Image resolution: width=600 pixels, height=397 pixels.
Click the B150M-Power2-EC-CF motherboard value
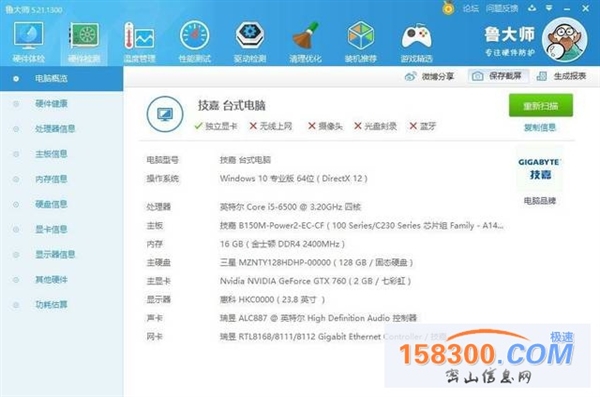pos(362,225)
